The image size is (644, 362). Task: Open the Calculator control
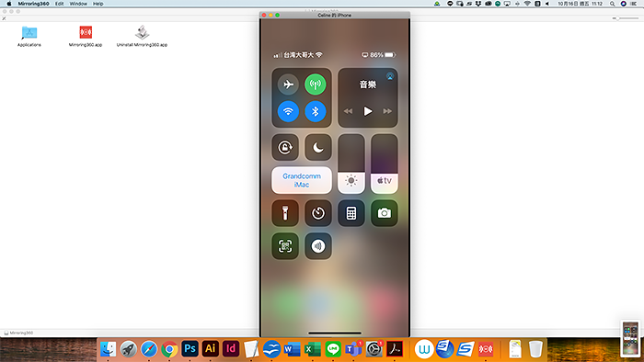(x=351, y=213)
